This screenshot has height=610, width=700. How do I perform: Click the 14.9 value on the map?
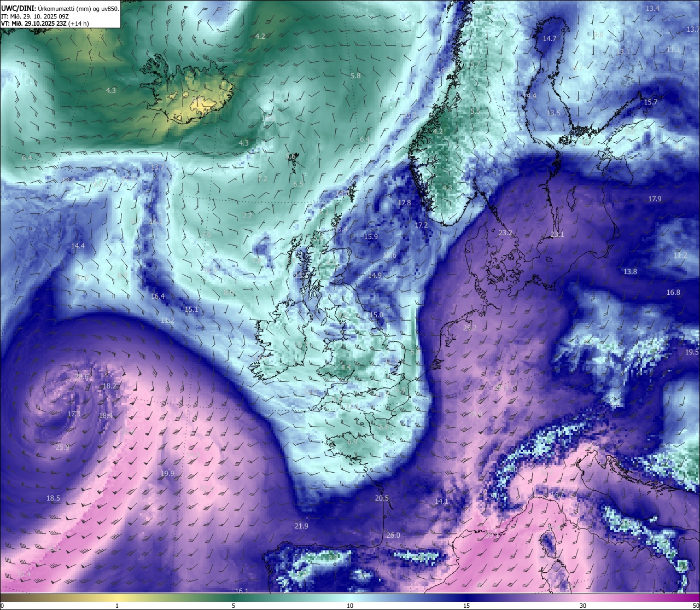(375, 275)
